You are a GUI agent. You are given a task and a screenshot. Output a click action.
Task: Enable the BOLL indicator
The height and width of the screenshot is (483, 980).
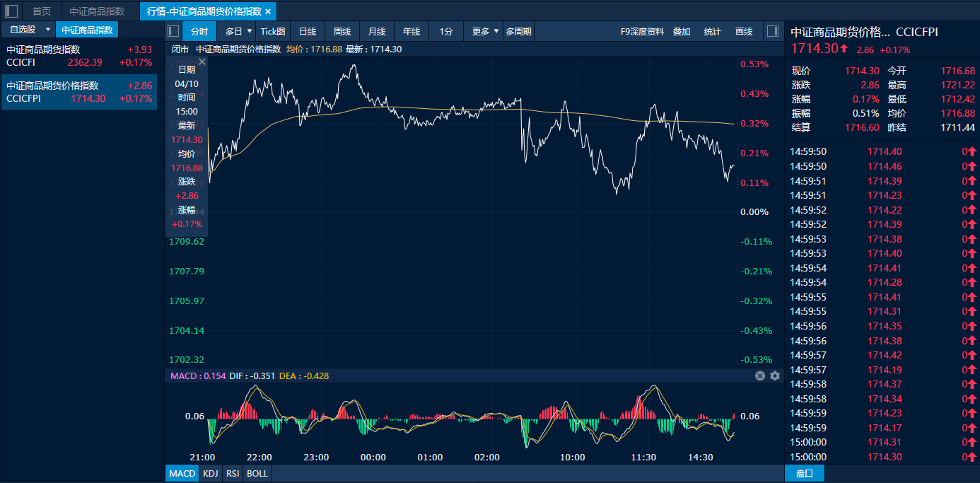click(257, 473)
